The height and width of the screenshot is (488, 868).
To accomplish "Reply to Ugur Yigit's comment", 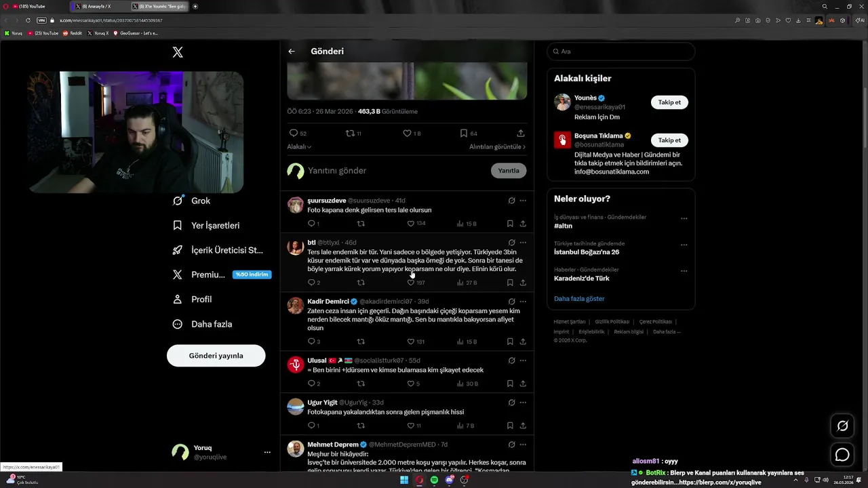I will click(313, 426).
